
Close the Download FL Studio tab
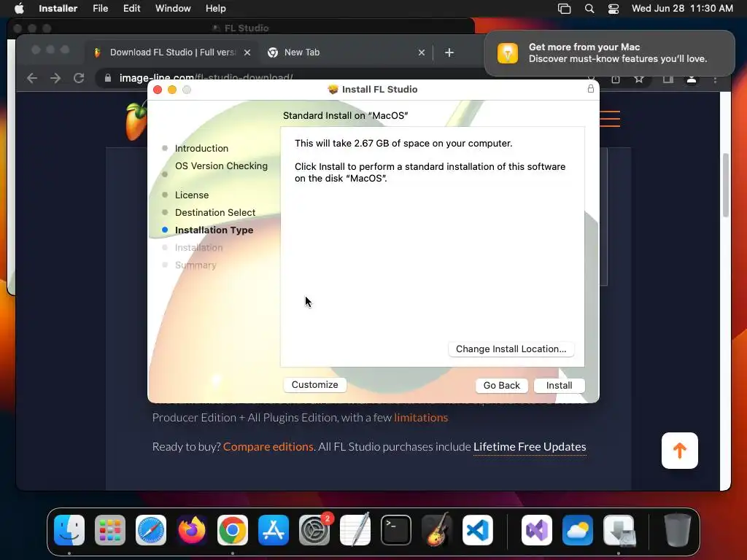247,52
